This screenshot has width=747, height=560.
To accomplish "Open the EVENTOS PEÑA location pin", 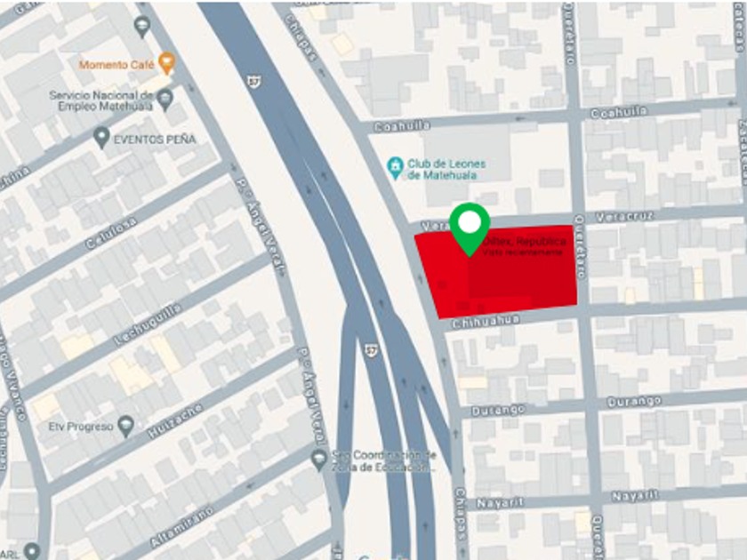I will [x=101, y=138].
